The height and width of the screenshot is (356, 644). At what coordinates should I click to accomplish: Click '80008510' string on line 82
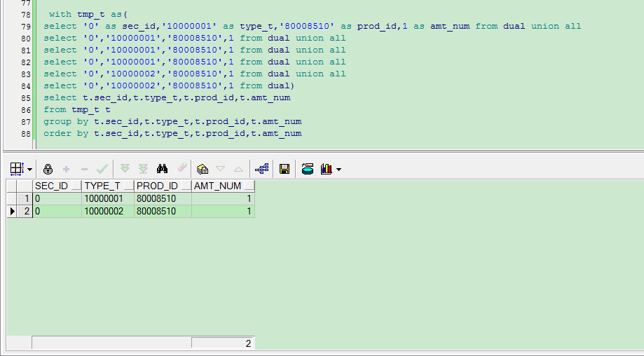(195, 62)
